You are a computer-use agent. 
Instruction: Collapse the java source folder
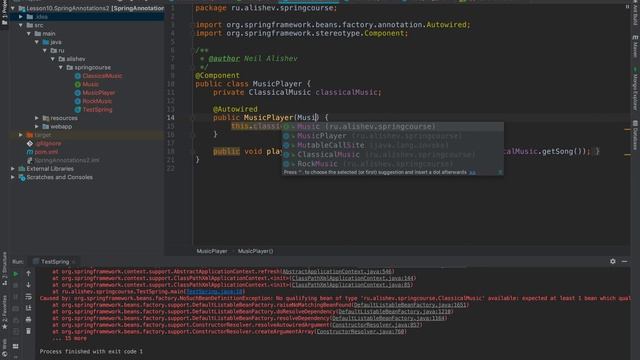pyautogui.click(x=37, y=42)
